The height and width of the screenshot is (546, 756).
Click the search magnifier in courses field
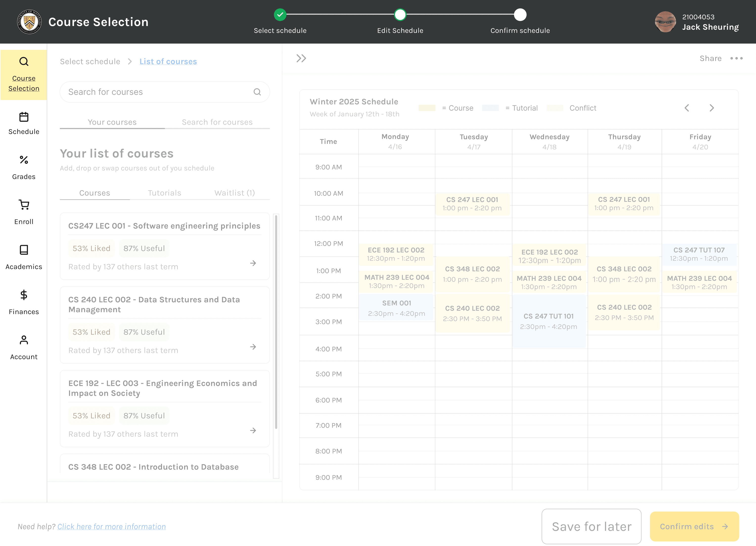click(257, 92)
